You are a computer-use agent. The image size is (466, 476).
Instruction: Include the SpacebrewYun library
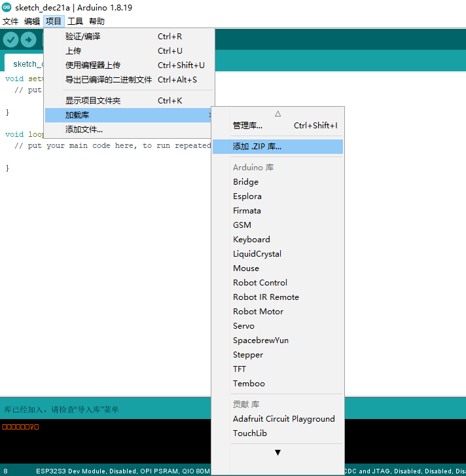(x=278, y=340)
